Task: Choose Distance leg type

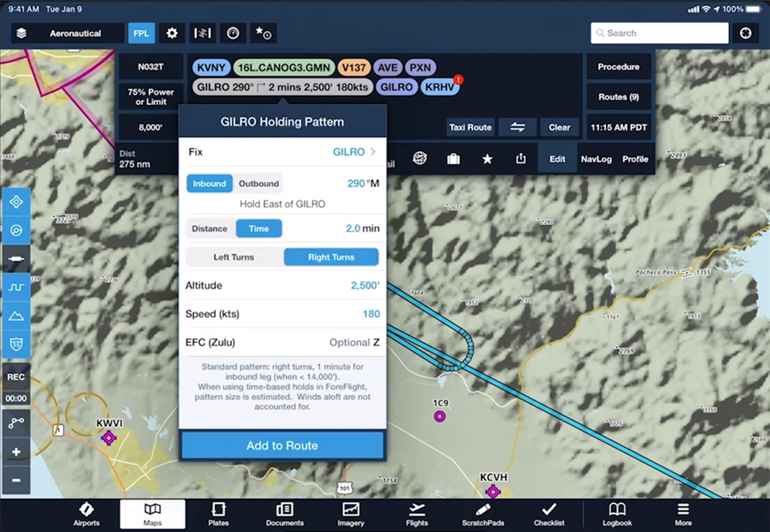Action: [x=210, y=229]
